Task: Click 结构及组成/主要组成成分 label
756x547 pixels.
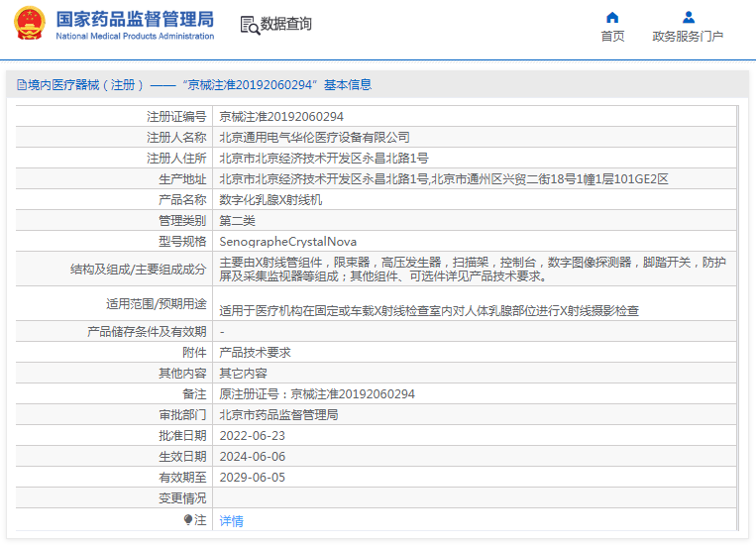Action: tap(139, 270)
